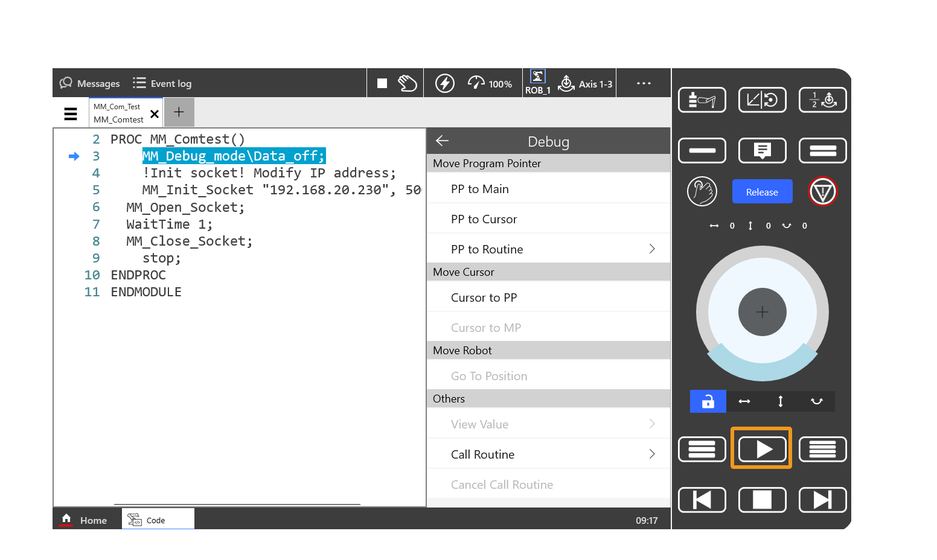Click the blue Release button

pyautogui.click(x=762, y=192)
